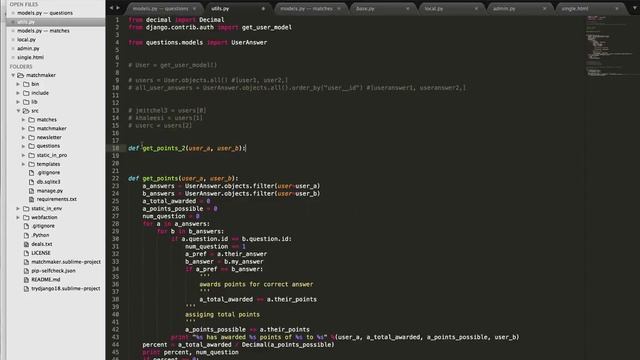Screen dimensions: 640x360
Task: Select utils.py in the Open Files list
Action: point(26,22)
